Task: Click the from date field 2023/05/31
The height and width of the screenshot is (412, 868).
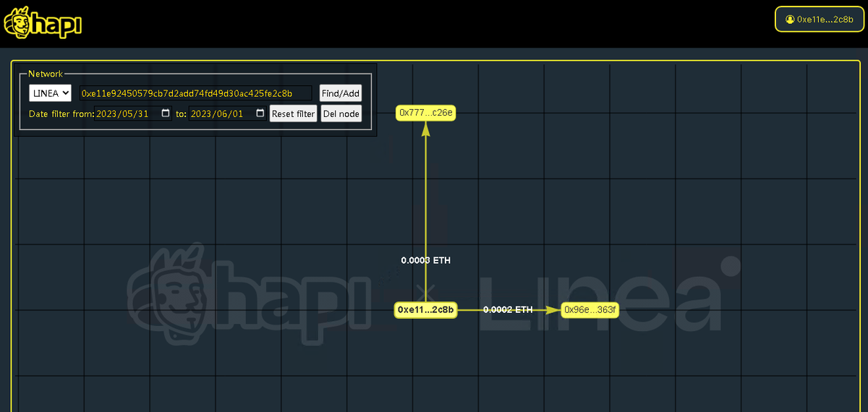Action: tap(133, 113)
